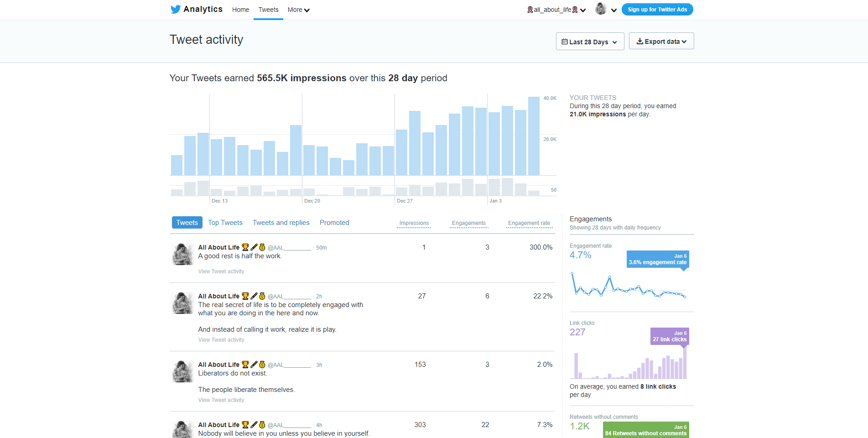Click Sign up for Twitter Ads

[657, 9]
